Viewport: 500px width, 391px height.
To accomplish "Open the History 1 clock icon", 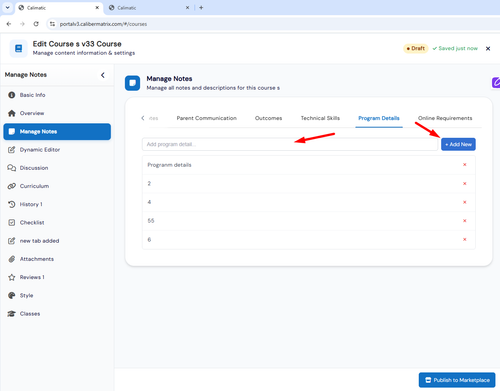I will click(x=12, y=204).
